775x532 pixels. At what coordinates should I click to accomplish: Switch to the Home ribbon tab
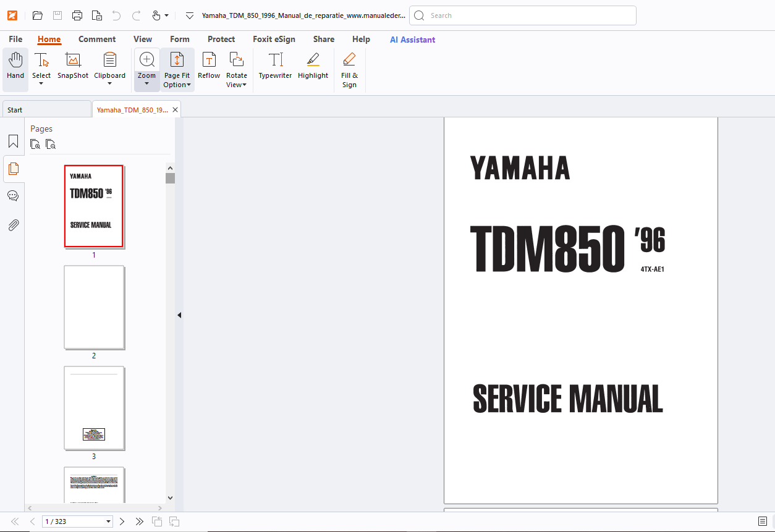click(x=49, y=39)
